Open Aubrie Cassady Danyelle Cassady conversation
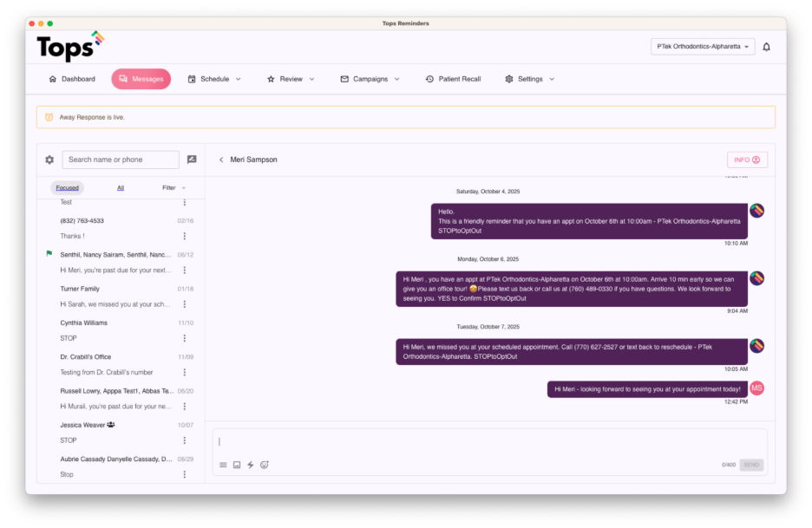This screenshot has width=812, height=528. [x=121, y=467]
